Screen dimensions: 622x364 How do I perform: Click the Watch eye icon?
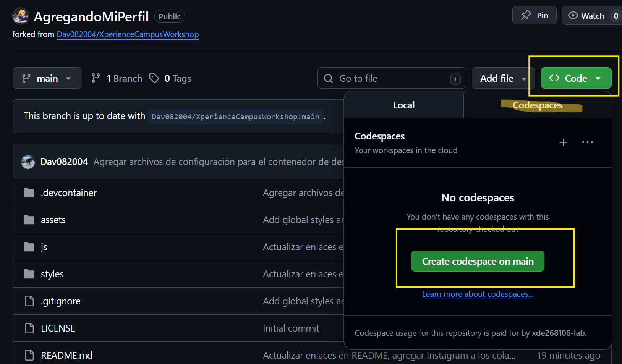click(x=573, y=16)
